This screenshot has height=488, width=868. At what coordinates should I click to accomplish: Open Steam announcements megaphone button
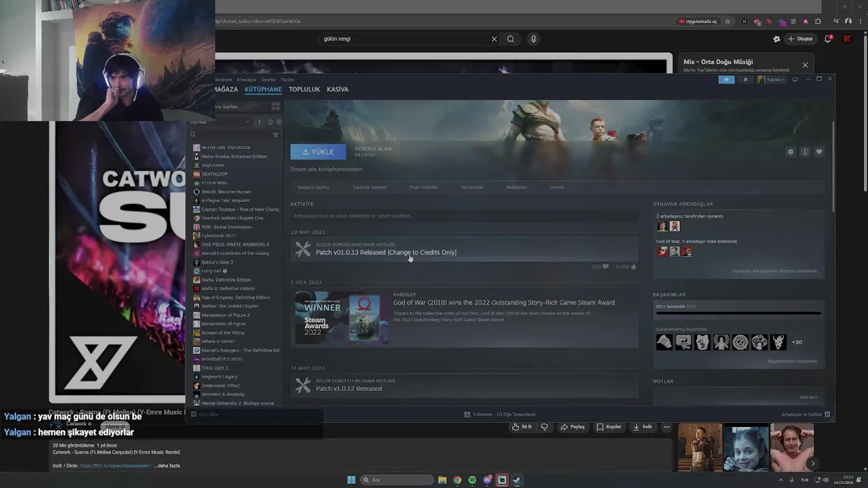pyautogui.click(x=726, y=79)
